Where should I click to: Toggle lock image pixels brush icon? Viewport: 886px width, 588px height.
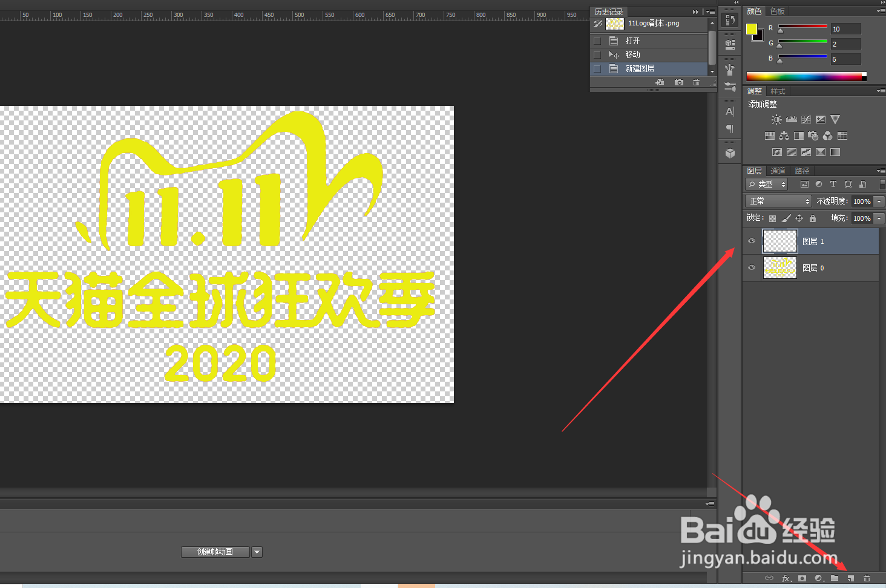[x=786, y=218]
